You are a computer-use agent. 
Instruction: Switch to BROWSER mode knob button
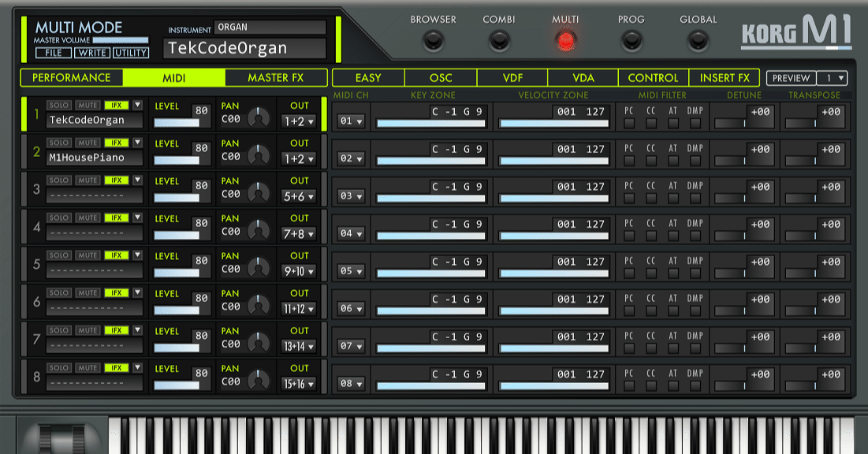pos(433,40)
